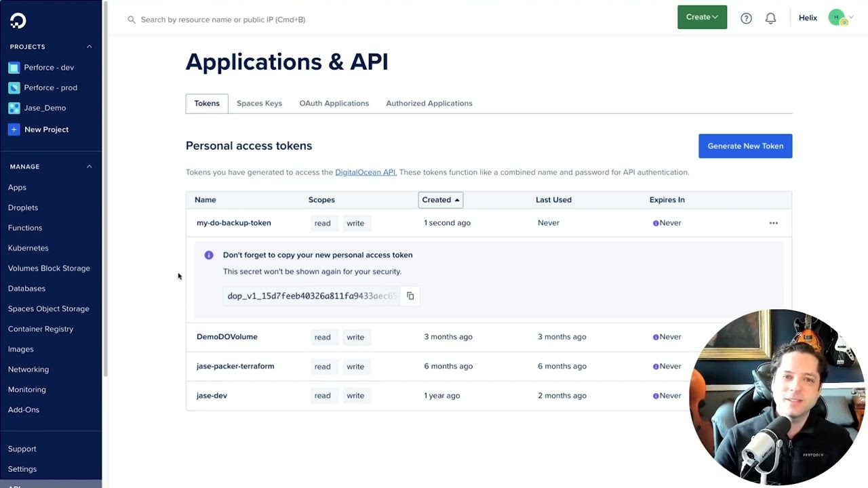868x488 pixels.
Task: Click the Expires In info icon for my-do-backup-token
Action: pos(656,223)
